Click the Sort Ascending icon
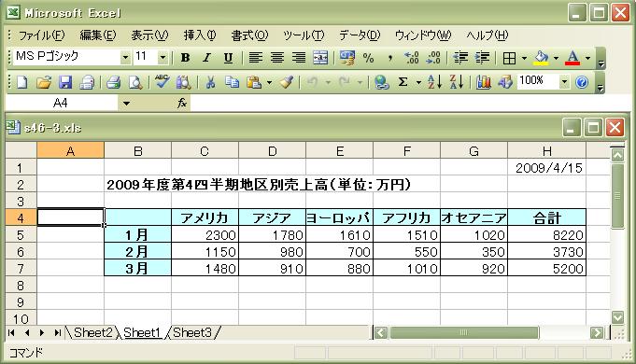 [434, 82]
